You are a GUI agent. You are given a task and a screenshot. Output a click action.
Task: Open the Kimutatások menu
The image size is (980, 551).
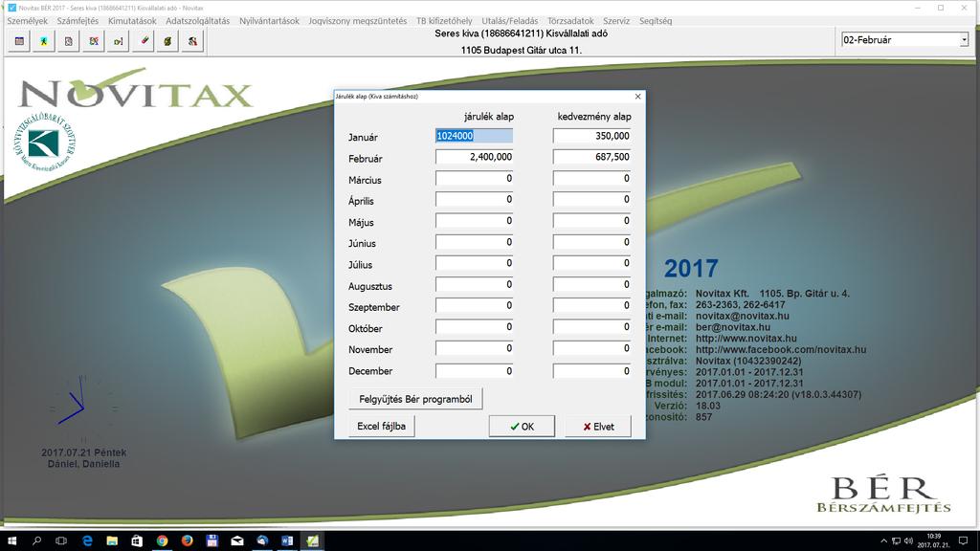132,21
